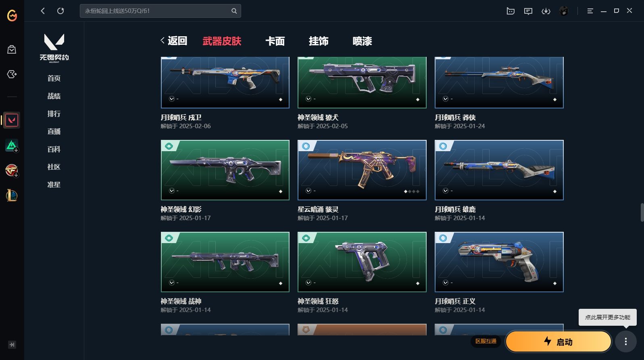Click the search magnifier icon

tap(234, 11)
